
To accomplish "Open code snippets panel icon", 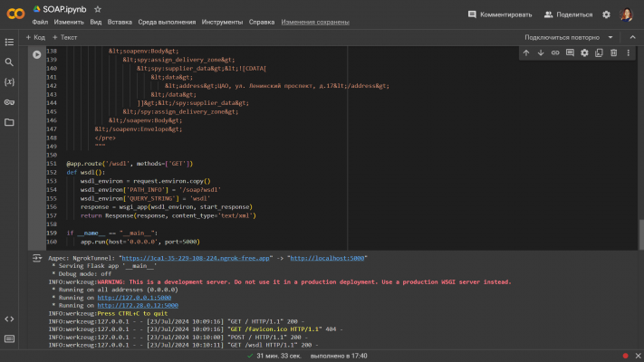I will pyautogui.click(x=9, y=319).
